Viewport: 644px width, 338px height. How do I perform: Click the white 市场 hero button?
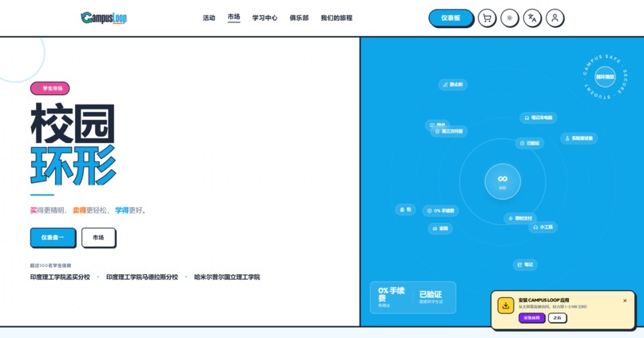coord(98,237)
